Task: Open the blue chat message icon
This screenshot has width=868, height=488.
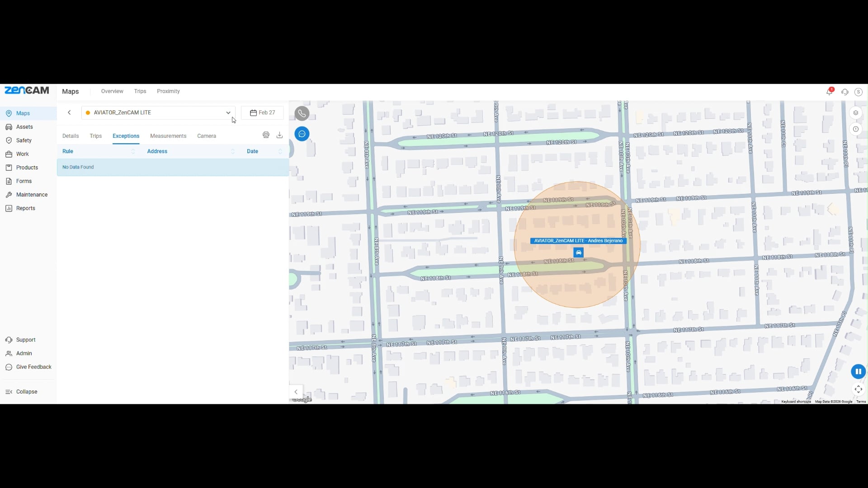Action: point(302,134)
